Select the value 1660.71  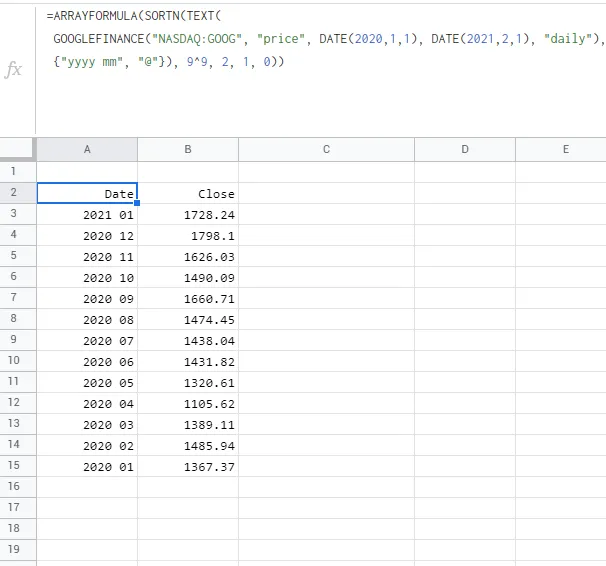(188, 298)
